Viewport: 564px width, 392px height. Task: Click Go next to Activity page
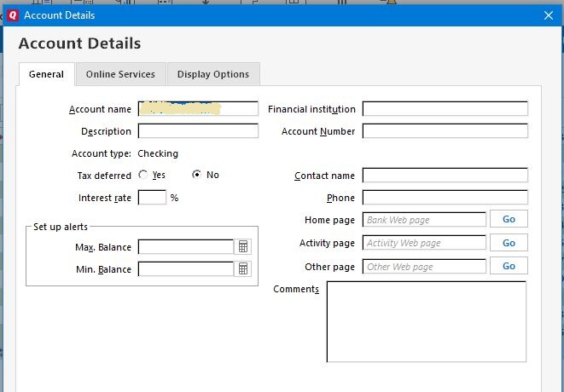click(x=509, y=243)
